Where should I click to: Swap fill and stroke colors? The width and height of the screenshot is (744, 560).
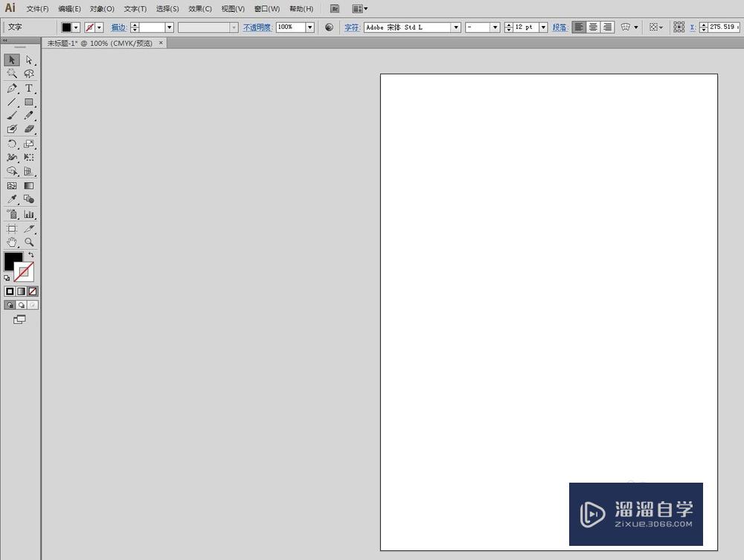[31, 255]
